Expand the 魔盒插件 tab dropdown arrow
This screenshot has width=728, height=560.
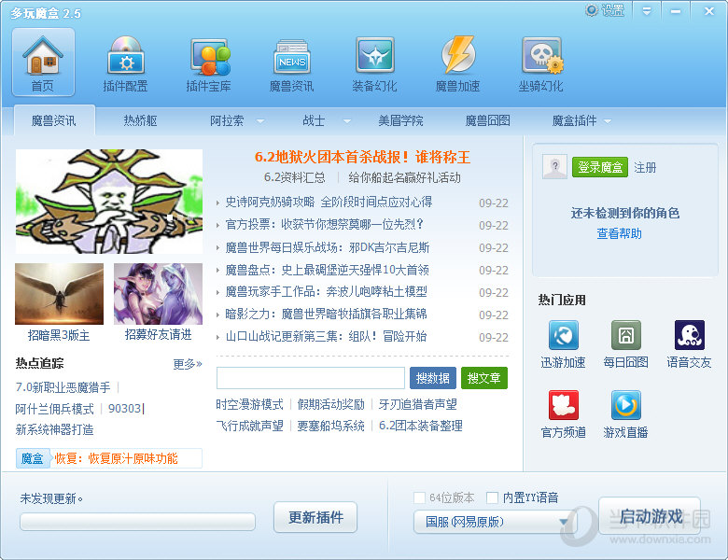tap(608, 121)
